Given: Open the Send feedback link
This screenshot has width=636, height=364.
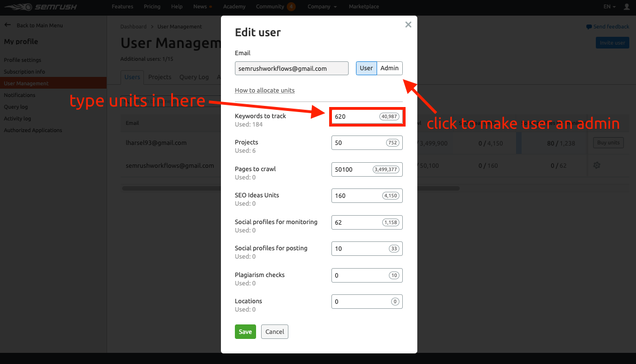Looking at the screenshot, I should pyautogui.click(x=611, y=27).
